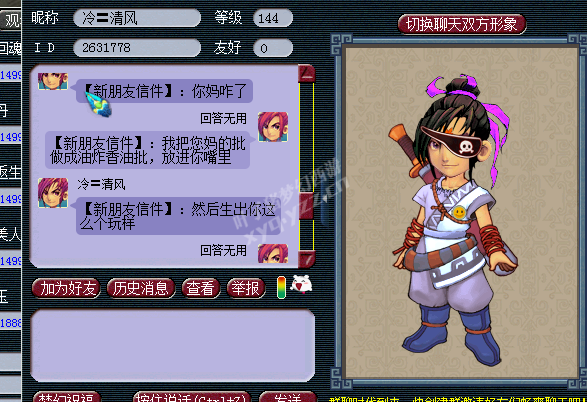The width and height of the screenshot is (587, 402).
Task: Click reply avatar next to 回答无用
Action: pos(273,127)
